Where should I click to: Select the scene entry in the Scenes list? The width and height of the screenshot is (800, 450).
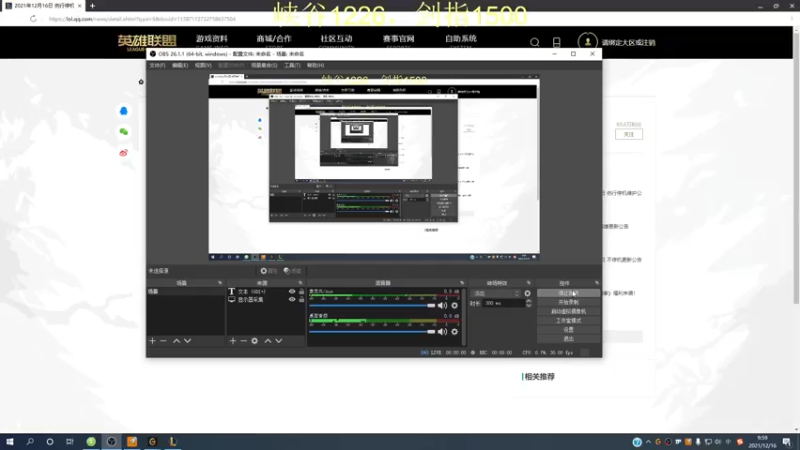click(185, 291)
